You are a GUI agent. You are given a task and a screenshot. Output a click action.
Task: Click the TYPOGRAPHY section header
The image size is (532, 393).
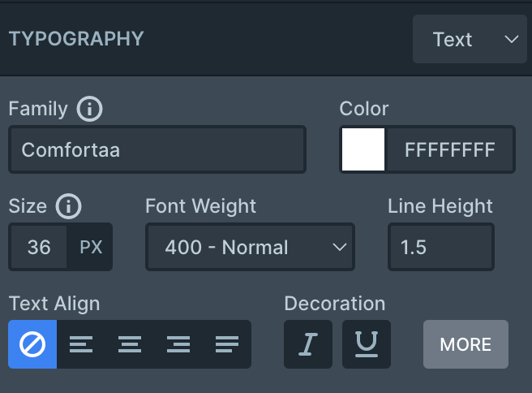76,39
